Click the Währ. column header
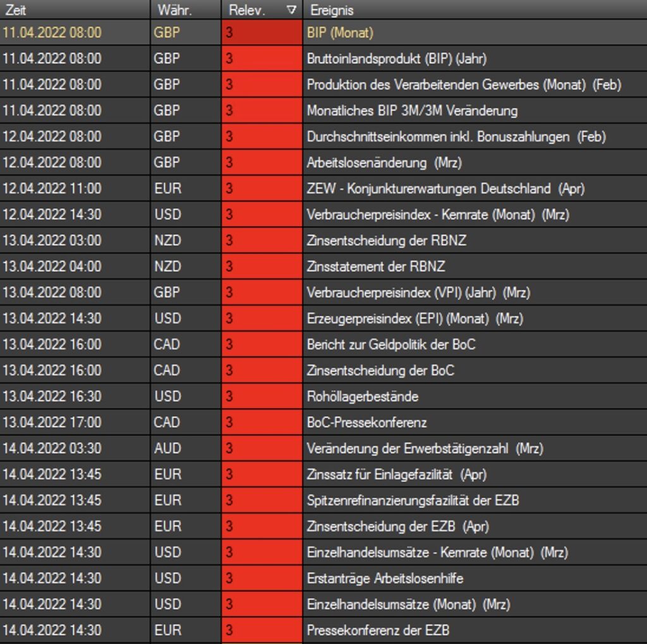 coord(185,10)
